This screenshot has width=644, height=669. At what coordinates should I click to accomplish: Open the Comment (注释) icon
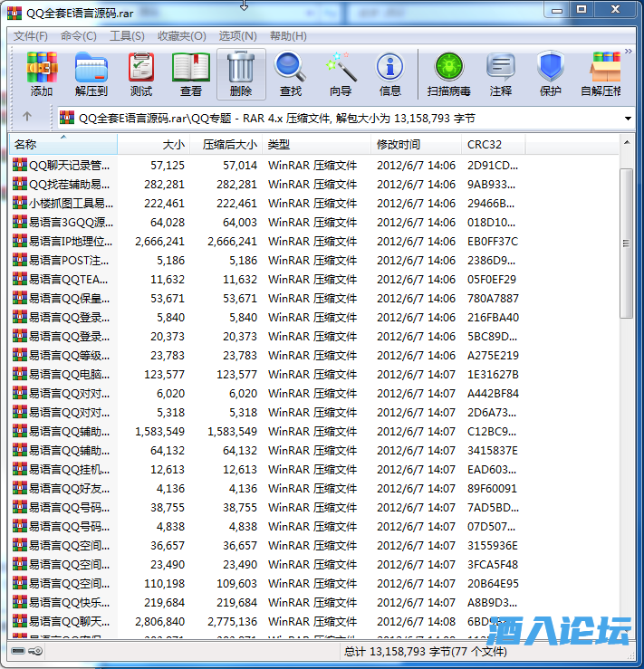[501, 74]
